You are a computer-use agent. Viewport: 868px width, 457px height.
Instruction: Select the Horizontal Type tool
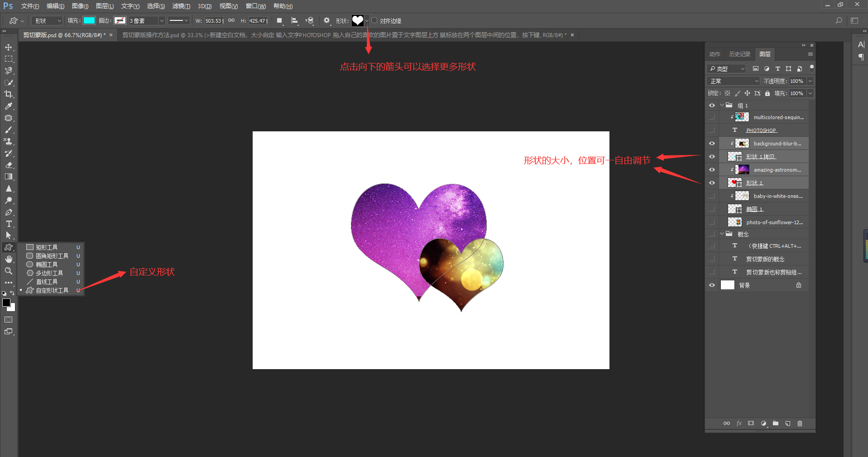[9, 224]
